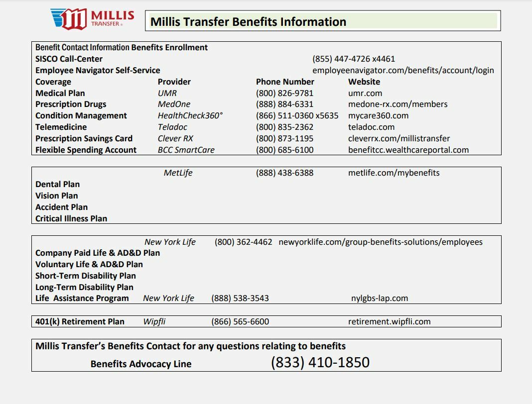Open metlife.com/mybenefits link
532x404 pixels.
coord(394,173)
